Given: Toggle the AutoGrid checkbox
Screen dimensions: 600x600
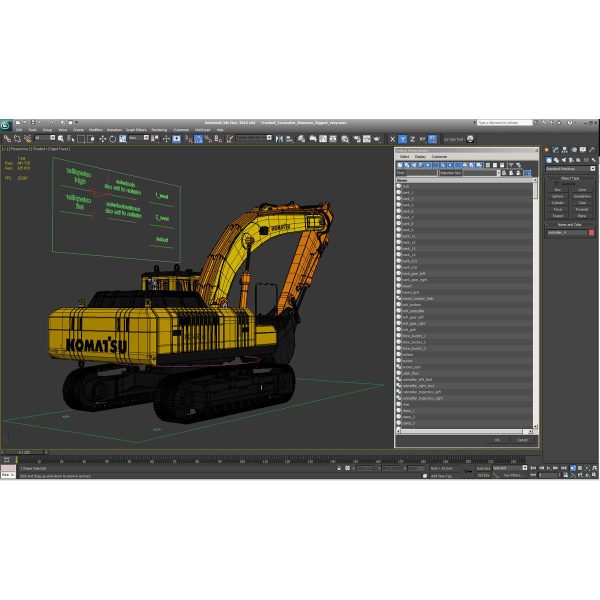Looking at the screenshot, I should click(x=556, y=184).
